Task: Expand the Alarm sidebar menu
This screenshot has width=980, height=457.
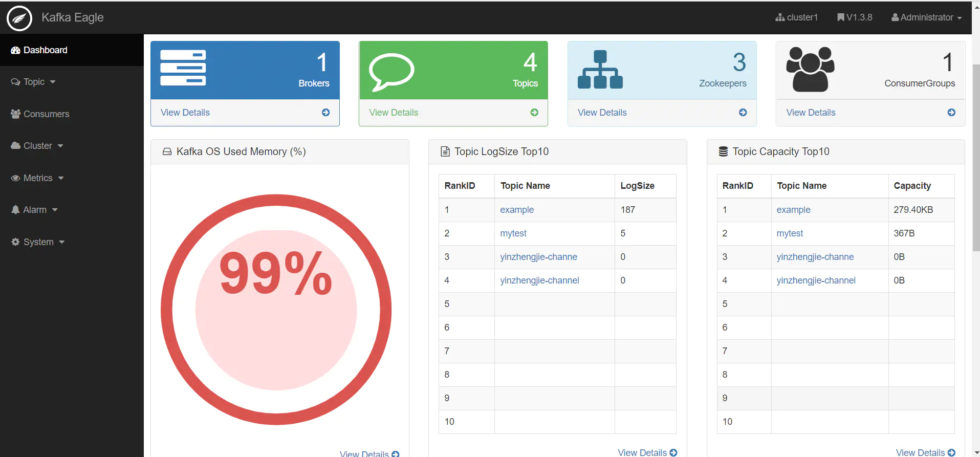Action: [35, 210]
